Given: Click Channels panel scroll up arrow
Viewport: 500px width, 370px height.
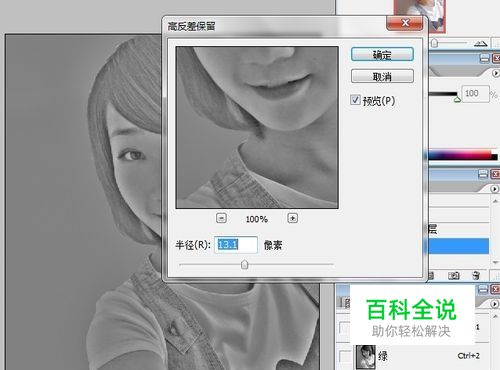Looking at the screenshot, I should point(495,316).
